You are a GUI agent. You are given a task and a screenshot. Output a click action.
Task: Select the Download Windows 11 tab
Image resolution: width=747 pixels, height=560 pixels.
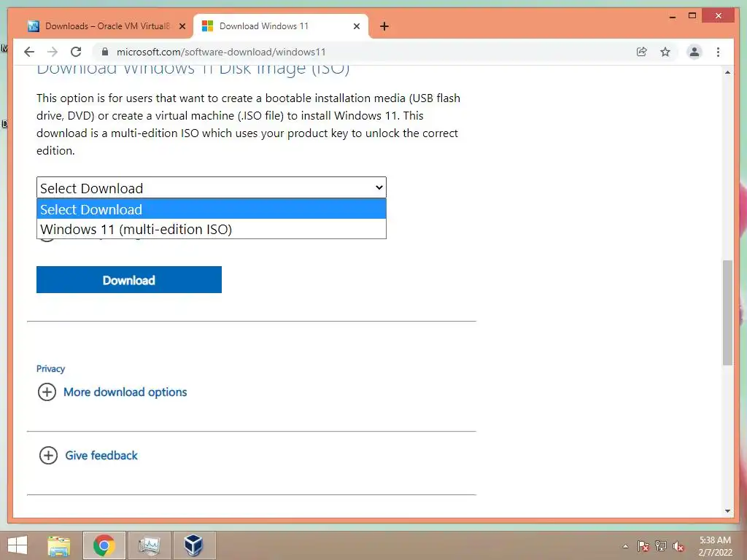pos(280,26)
